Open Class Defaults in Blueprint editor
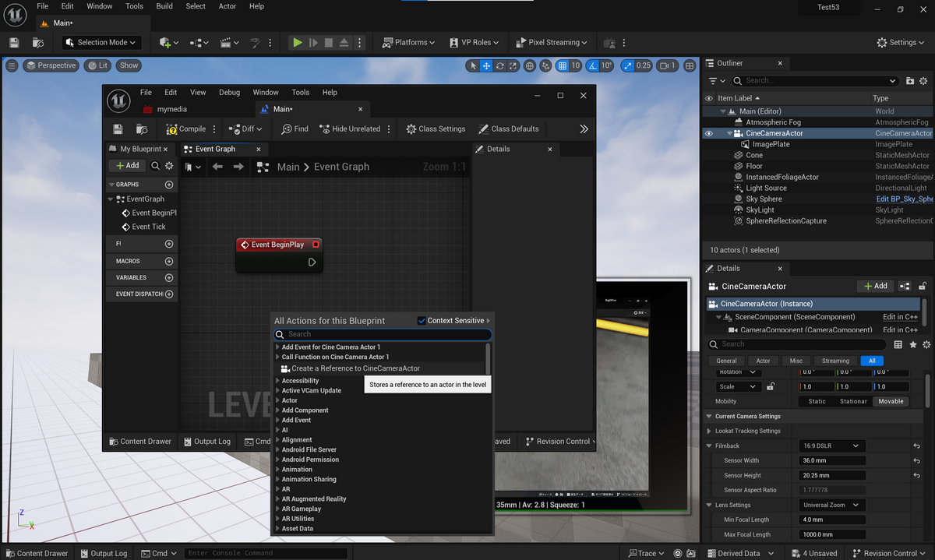This screenshot has width=935, height=560. click(509, 129)
